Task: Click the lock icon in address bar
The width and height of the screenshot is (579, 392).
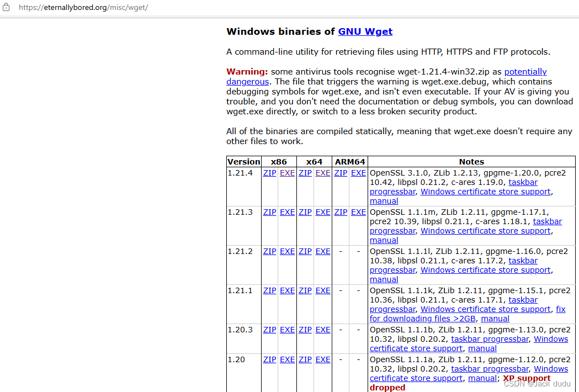Action: coord(6,7)
